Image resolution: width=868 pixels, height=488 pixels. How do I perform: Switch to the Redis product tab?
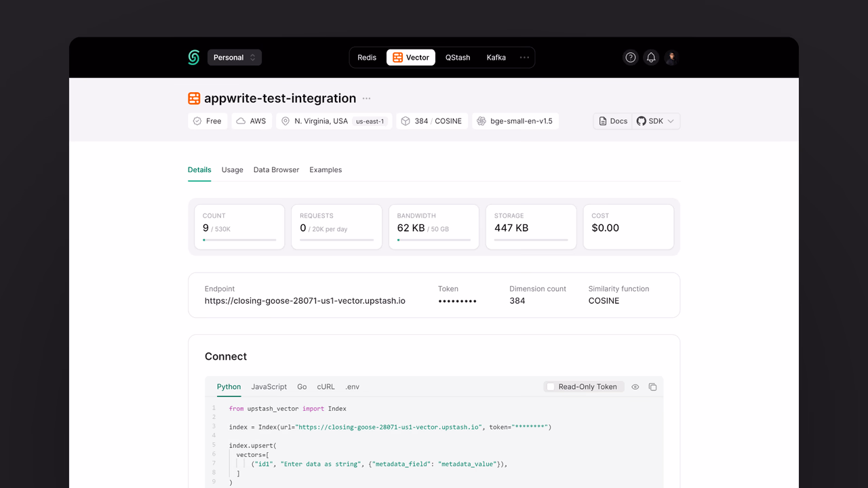[x=367, y=58]
